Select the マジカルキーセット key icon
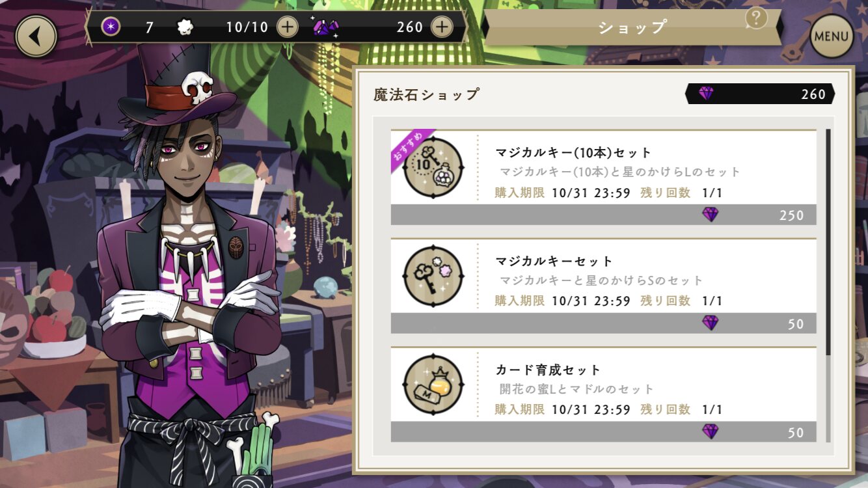The width and height of the screenshot is (868, 488). click(x=433, y=276)
